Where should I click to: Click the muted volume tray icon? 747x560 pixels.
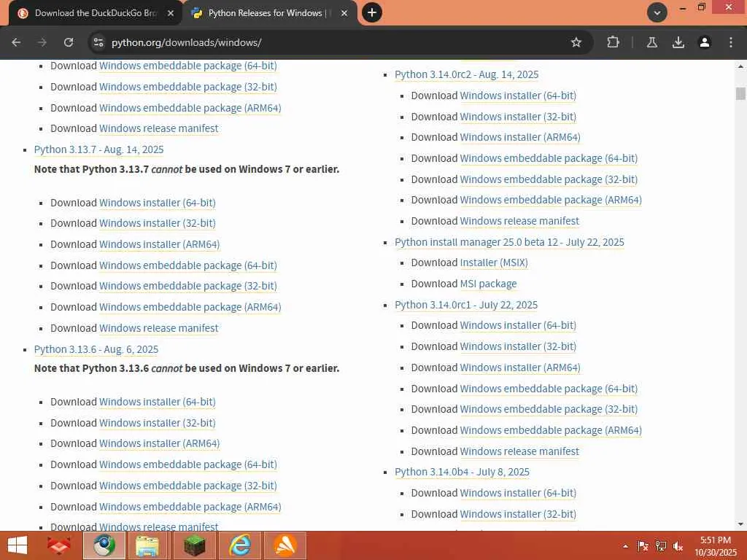[x=678, y=546]
